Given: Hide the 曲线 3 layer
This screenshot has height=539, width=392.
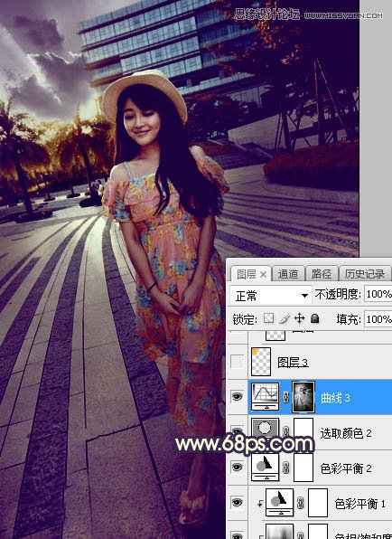Looking at the screenshot, I should pos(237,397).
